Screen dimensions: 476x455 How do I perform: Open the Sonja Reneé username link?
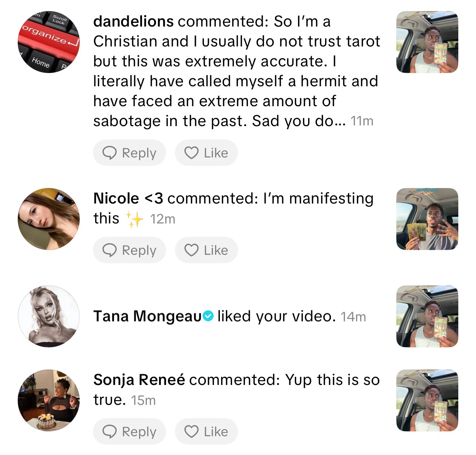[139, 380]
